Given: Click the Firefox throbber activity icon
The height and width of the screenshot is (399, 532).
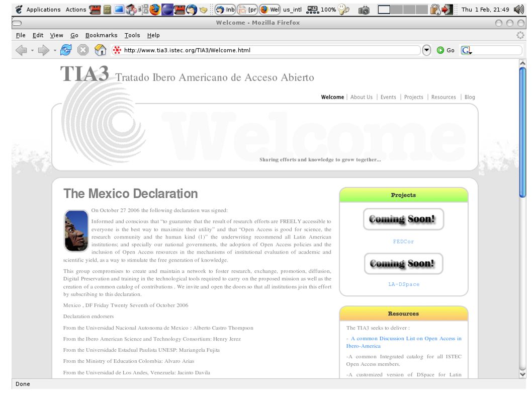Looking at the screenshot, I should click(x=520, y=35).
